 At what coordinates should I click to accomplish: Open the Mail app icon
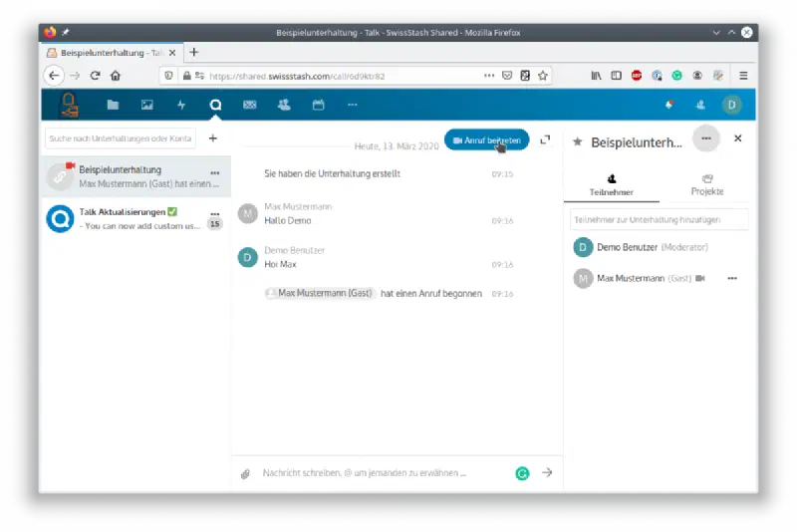coord(250,106)
